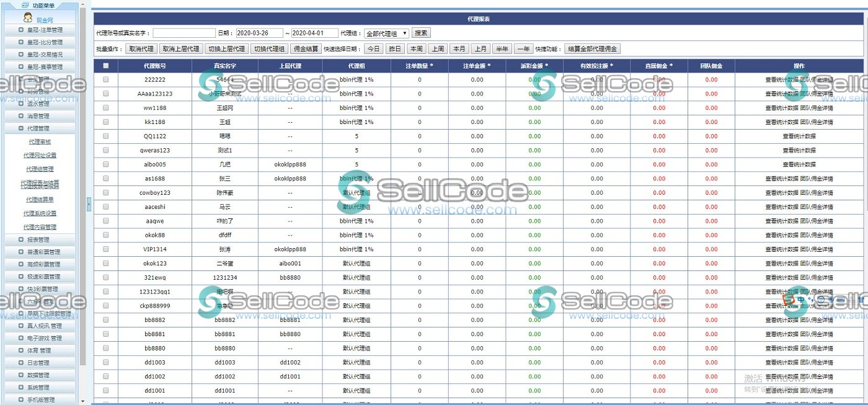Toggle the select-all checkbox in the table header

(105, 66)
